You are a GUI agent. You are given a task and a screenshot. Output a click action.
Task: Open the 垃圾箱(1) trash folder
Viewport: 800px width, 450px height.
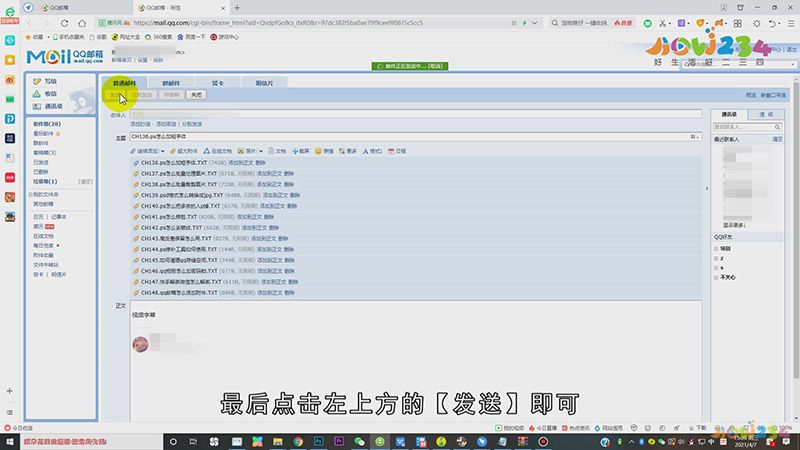pyautogui.click(x=45, y=182)
